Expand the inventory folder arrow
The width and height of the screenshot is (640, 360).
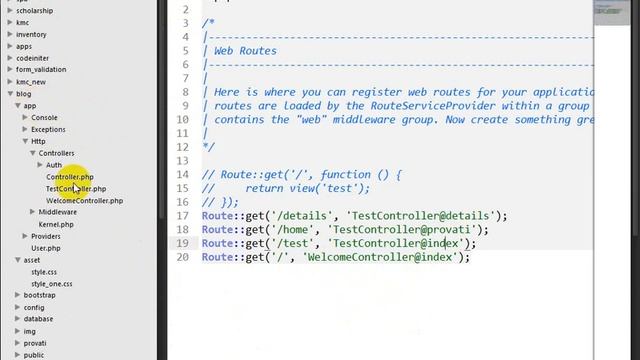10,34
